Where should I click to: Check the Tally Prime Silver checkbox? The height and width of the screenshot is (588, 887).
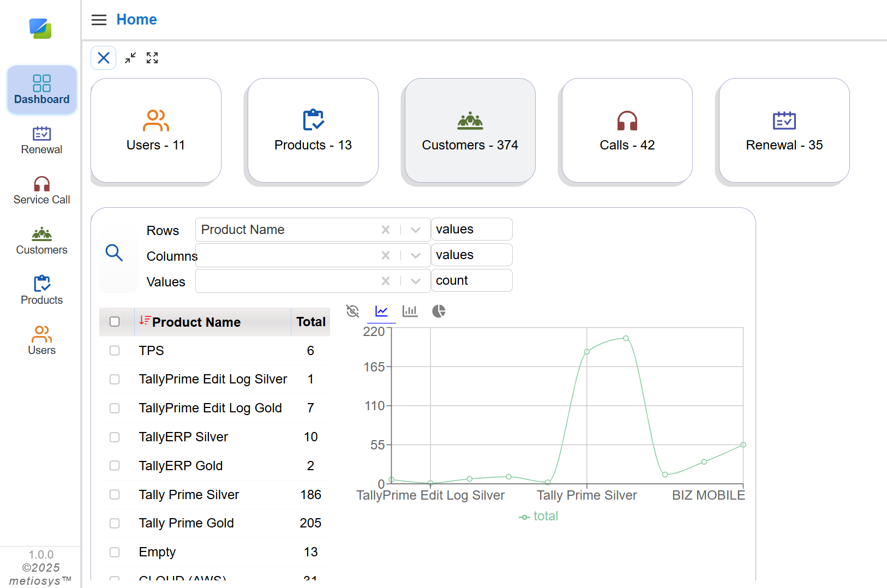pos(115,494)
